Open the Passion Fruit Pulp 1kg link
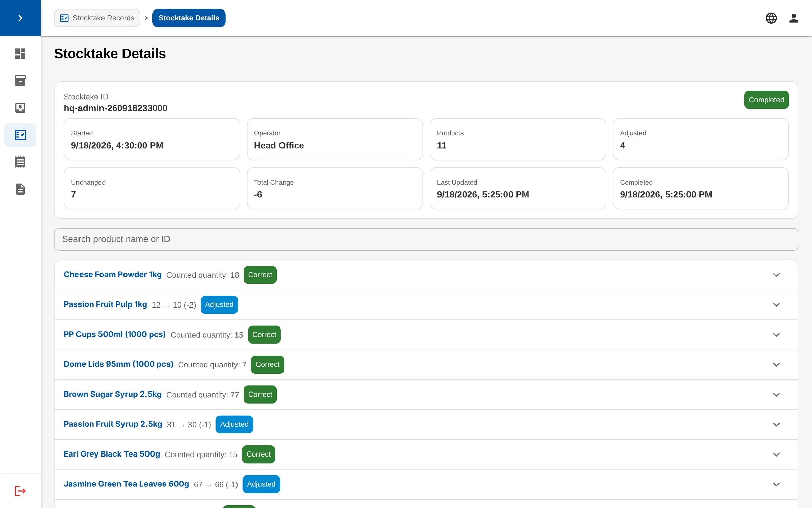The height and width of the screenshot is (508, 812). (x=105, y=304)
